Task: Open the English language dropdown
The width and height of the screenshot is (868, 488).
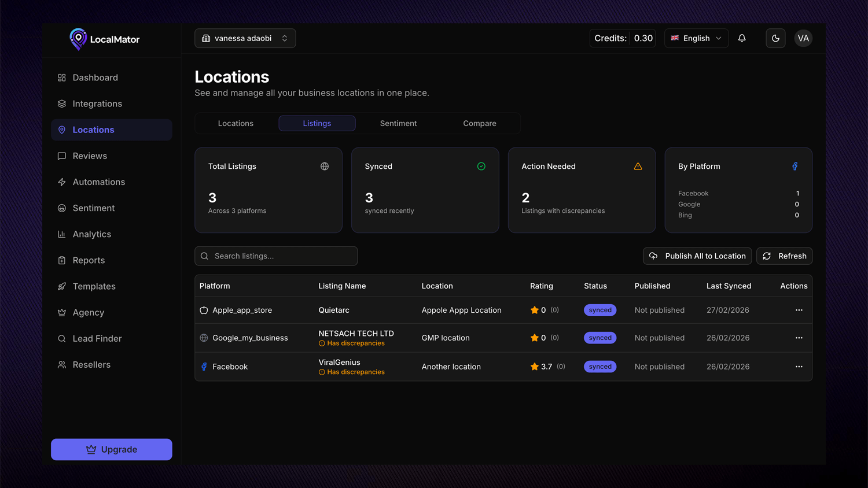Action: click(696, 38)
